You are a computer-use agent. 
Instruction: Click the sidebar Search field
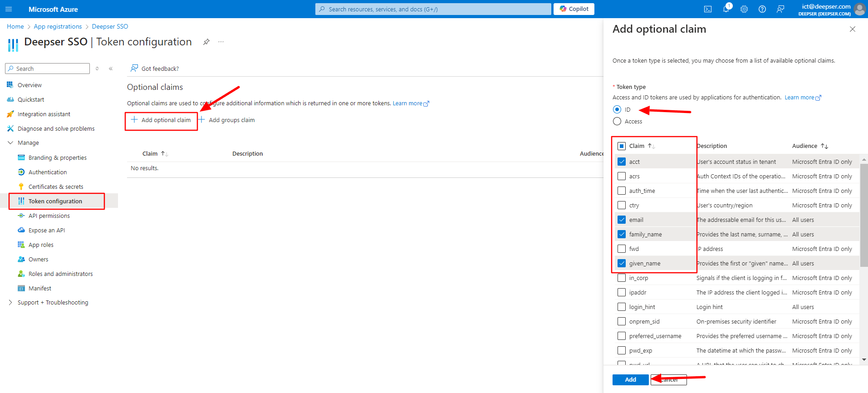click(48, 69)
